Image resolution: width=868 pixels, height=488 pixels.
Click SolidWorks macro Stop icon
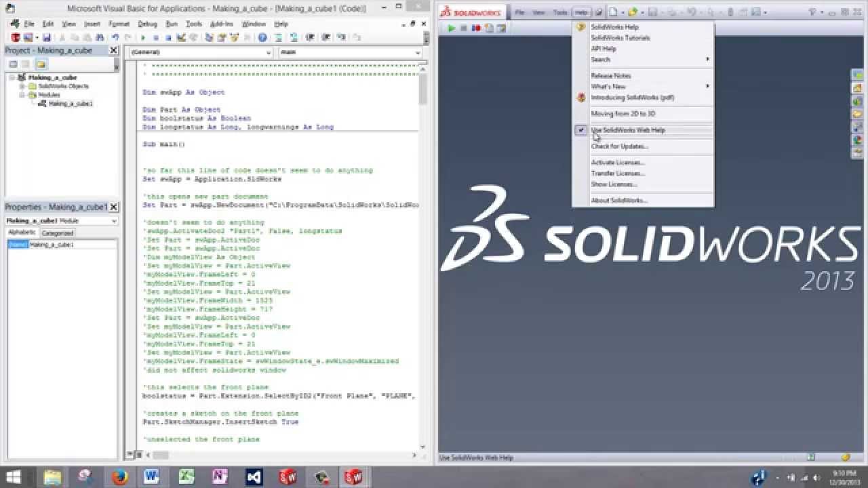(464, 28)
